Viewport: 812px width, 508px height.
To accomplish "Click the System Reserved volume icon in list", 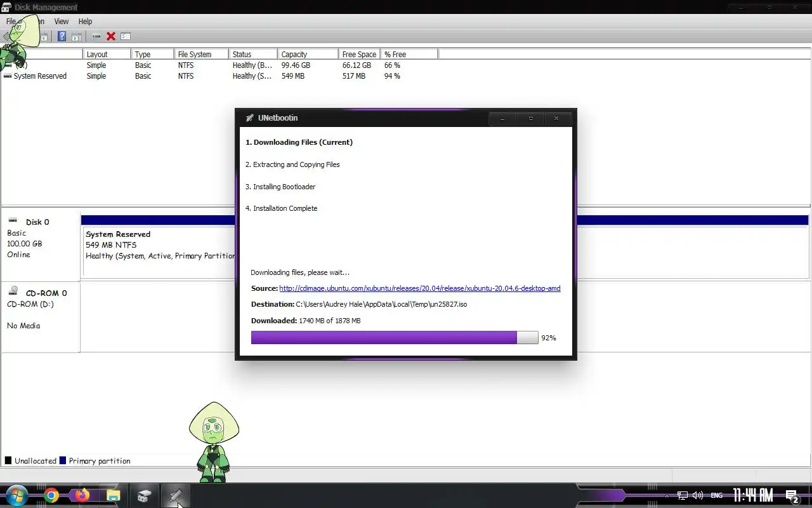I will 8,76.
